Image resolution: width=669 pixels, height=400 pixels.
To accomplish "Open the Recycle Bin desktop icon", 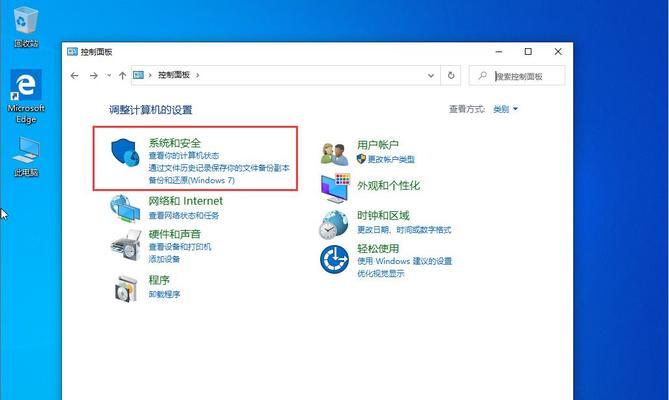I will point(26,26).
